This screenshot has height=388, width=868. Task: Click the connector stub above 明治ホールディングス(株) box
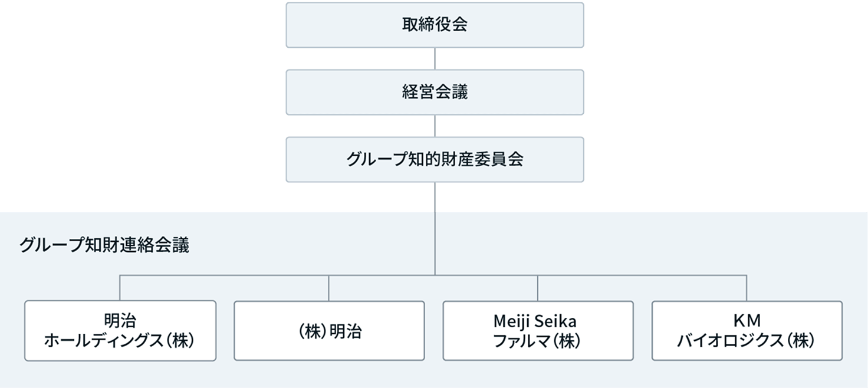point(120,288)
